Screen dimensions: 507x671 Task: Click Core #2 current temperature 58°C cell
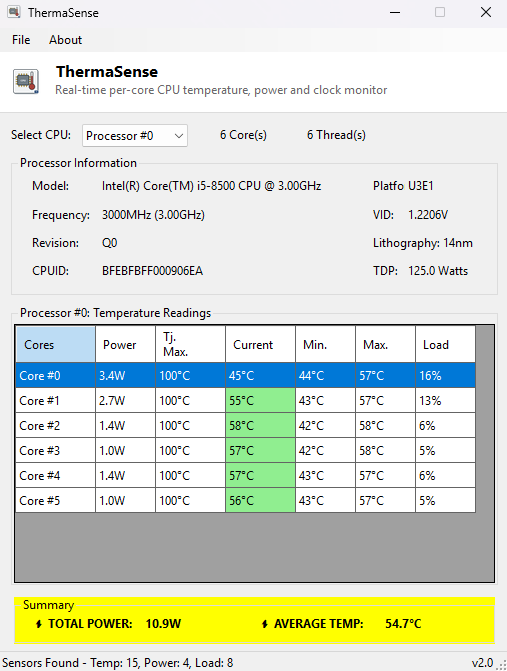[261, 426]
